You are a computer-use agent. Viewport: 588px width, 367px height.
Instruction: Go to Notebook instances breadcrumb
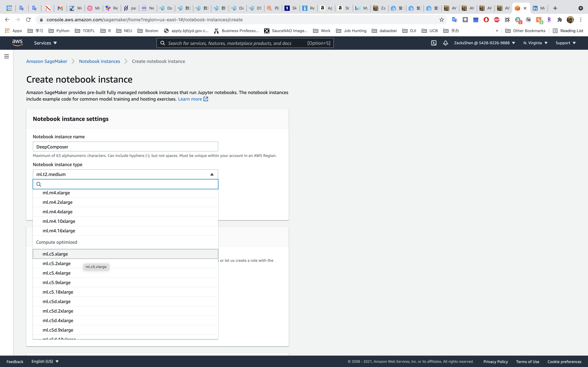point(100,61)
